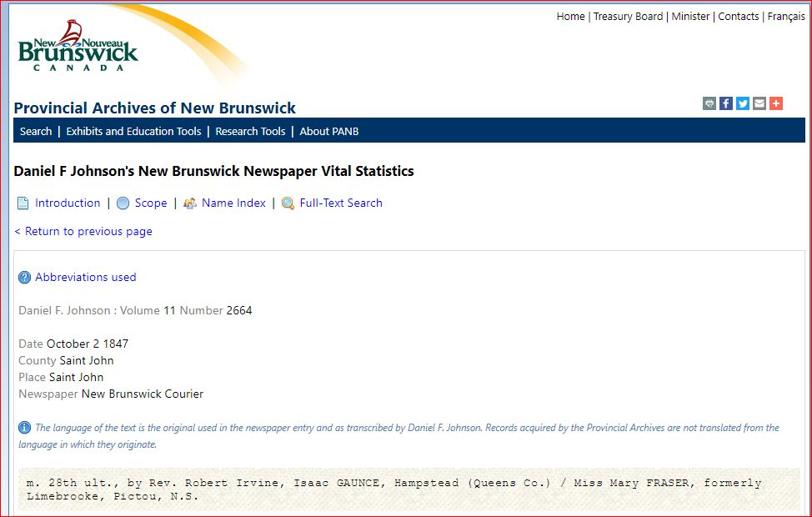This screenshot has width=812, height=517.
Task: Click the Provincial Archives of New Brunswick heading
Action: pos(155,108)
